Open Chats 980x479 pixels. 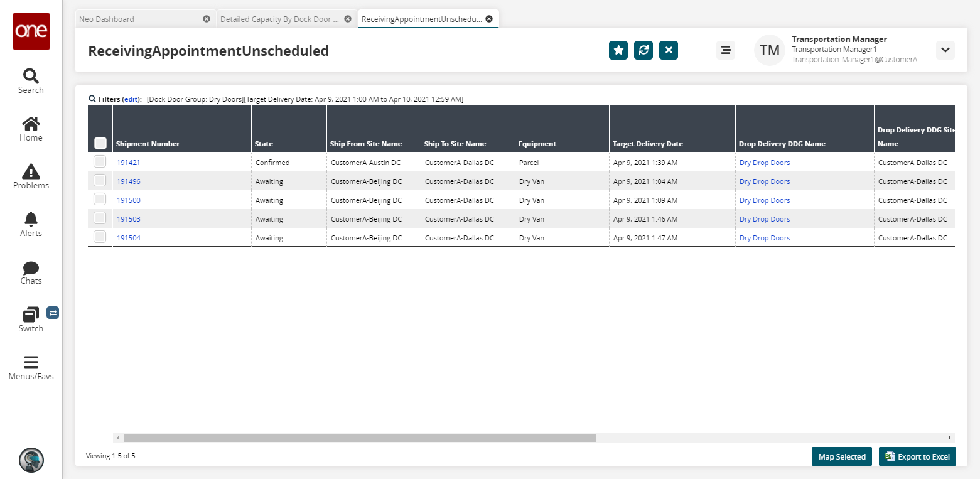pos(31,272)
